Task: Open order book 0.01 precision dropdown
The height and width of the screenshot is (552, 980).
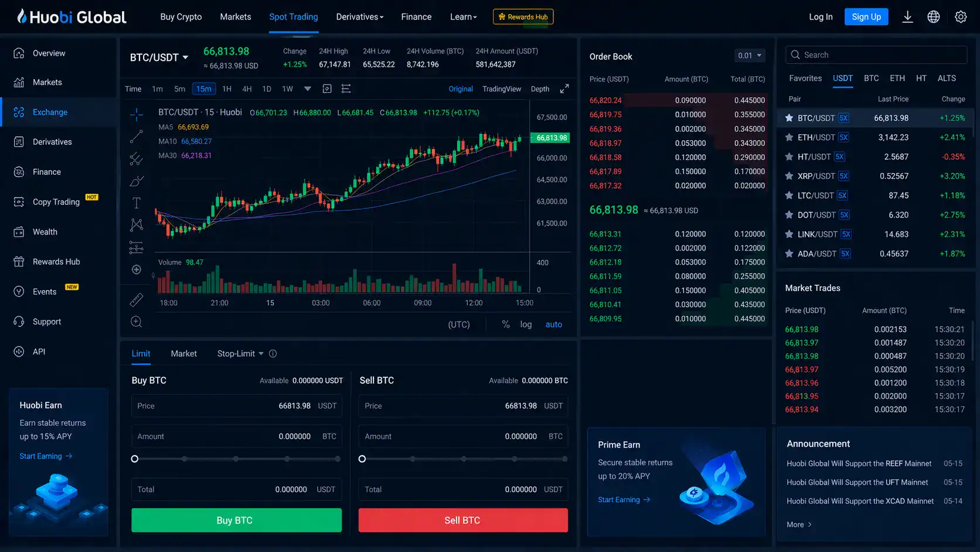Action: coord(750,56)
